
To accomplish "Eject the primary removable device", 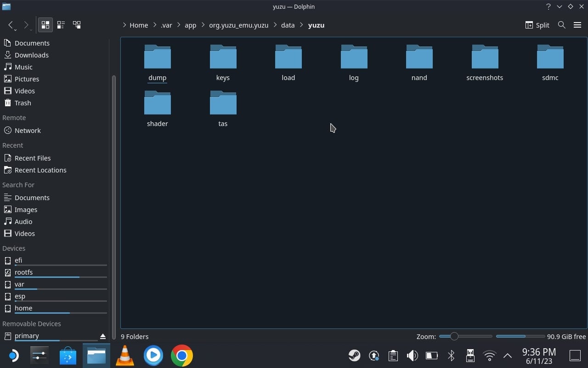I will pyautogui.click(x=102, y=336).
